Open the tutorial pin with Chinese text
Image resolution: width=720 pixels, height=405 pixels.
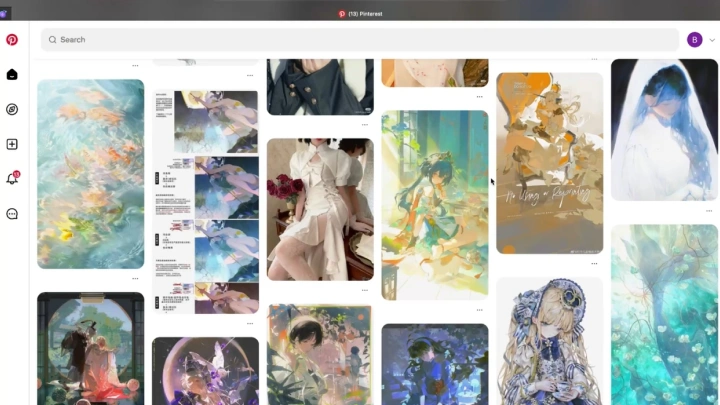click(205, 202)
